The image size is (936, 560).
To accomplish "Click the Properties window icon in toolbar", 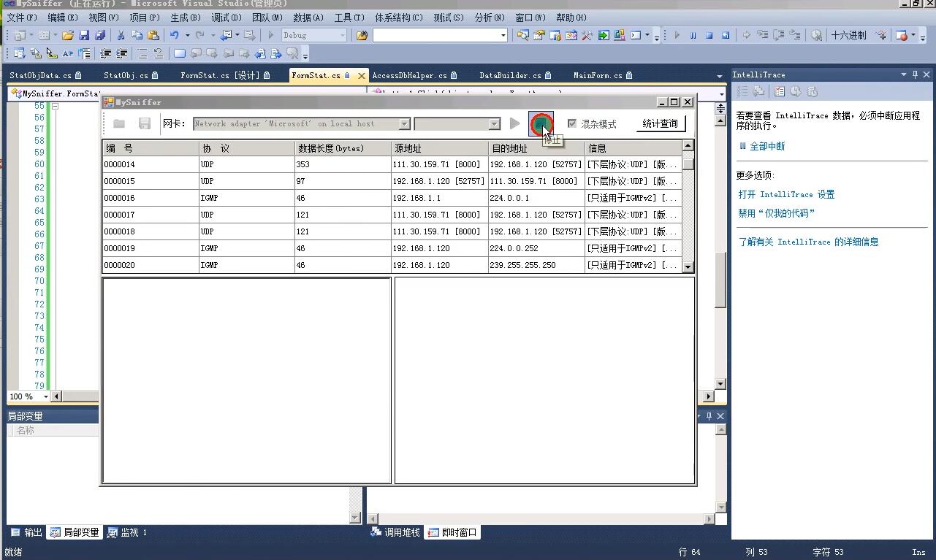I will coord(539,35).
